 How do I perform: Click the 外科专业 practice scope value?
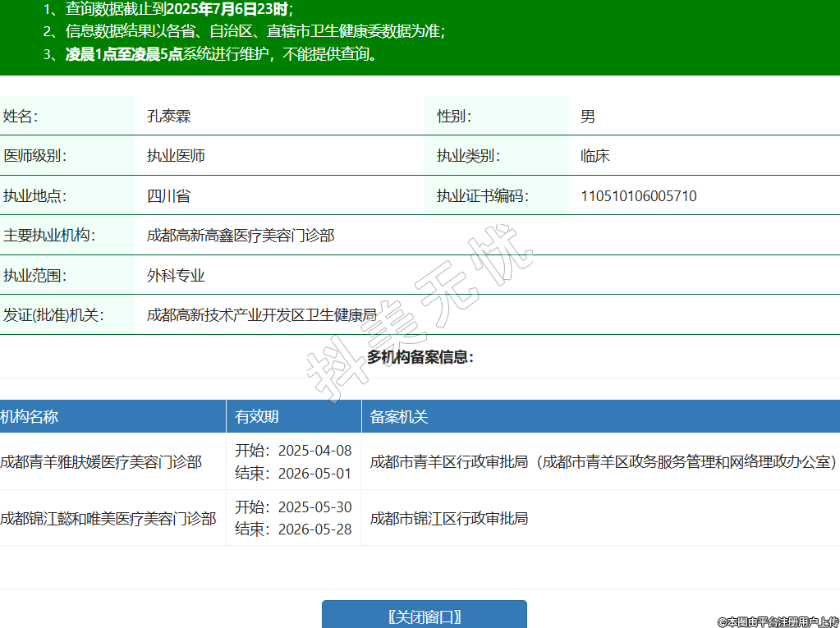pyautogui.click(x=176, y=276)
